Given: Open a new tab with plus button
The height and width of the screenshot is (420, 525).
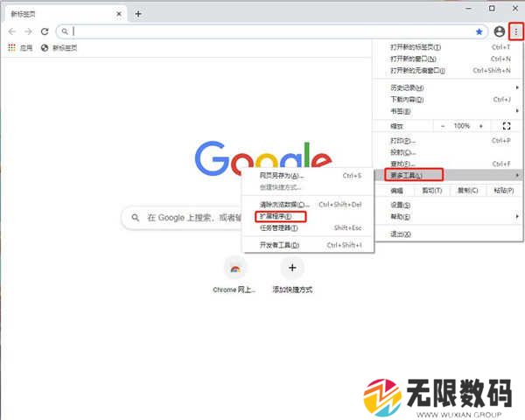Looking at the screenshot, I should (138, 14).
